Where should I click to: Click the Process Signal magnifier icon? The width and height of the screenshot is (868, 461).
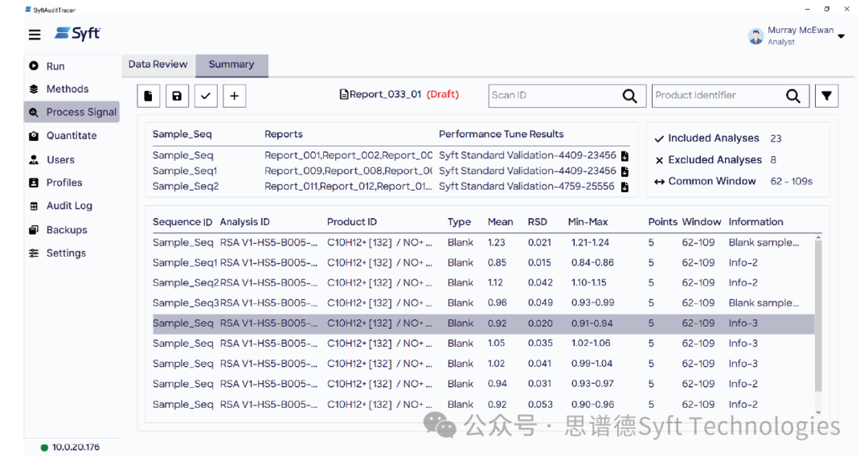tap(34, 113)
